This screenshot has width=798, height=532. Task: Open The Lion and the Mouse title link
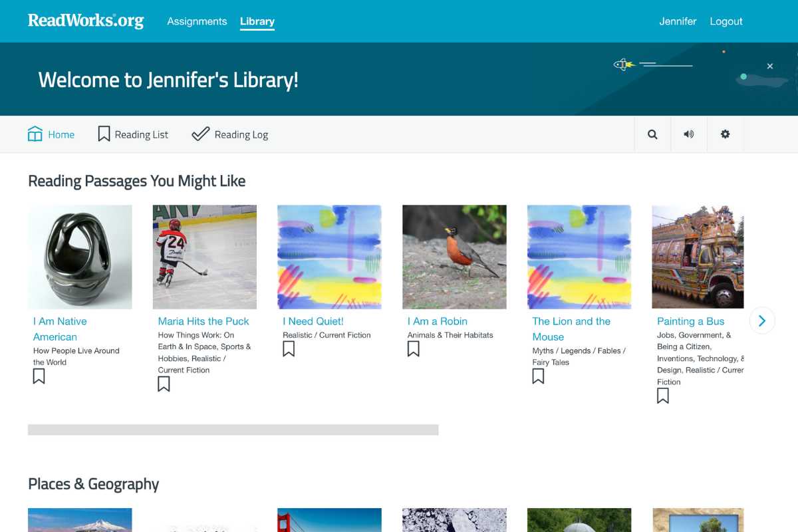571,329
